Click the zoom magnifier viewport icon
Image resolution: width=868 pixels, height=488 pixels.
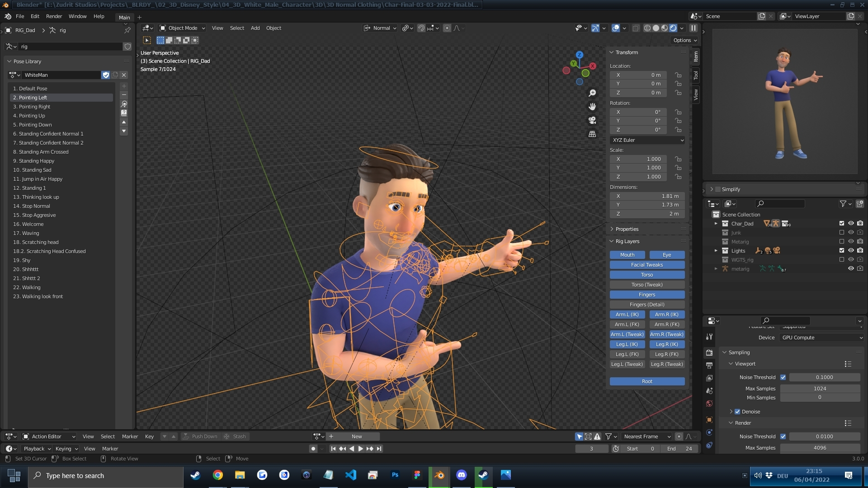(592, 93)
